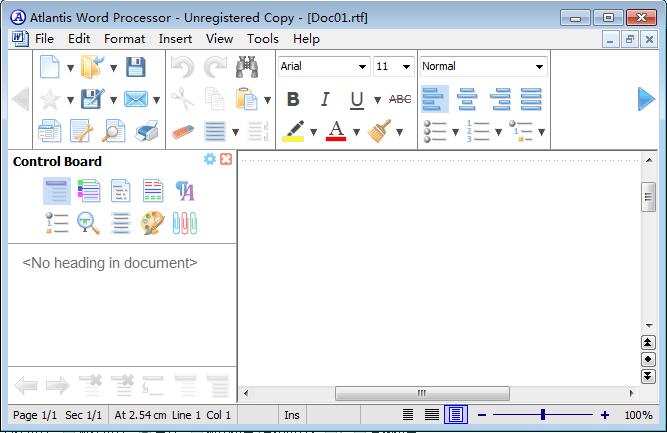The height and width of the screenshot is (433, 667).
Task: Click the zoom slider handle
Action: [543, 414]
